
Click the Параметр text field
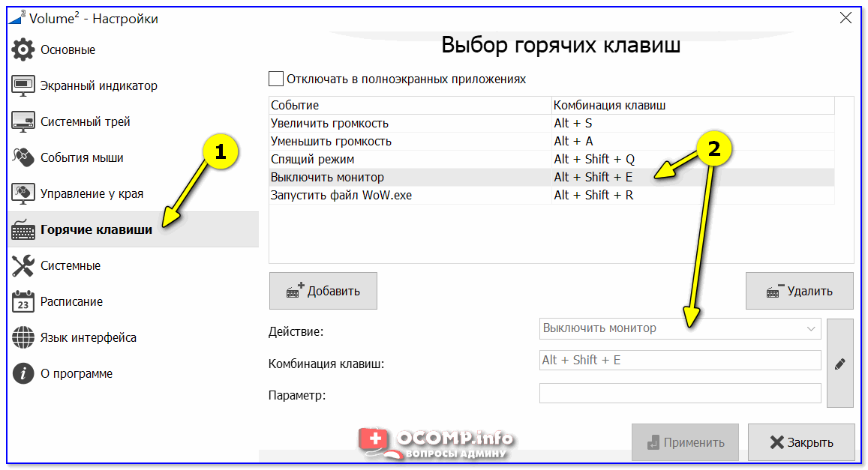click(680, 394)
